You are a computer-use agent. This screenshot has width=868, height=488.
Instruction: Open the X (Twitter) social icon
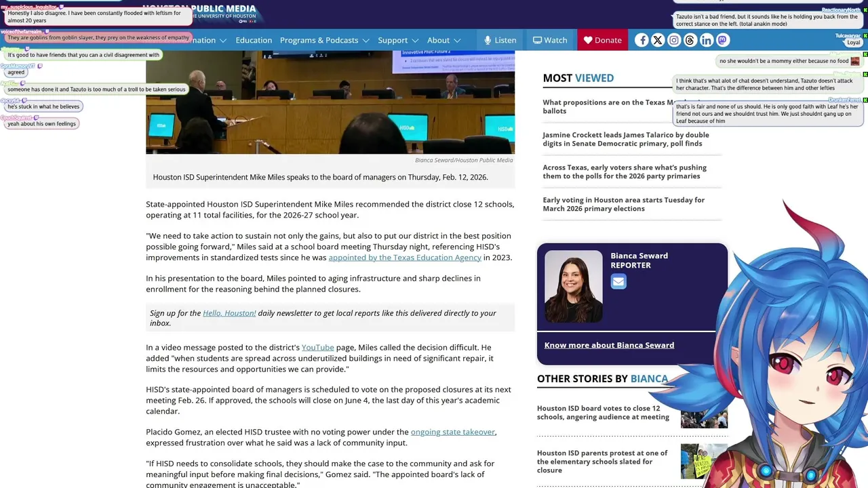(658, 40)
